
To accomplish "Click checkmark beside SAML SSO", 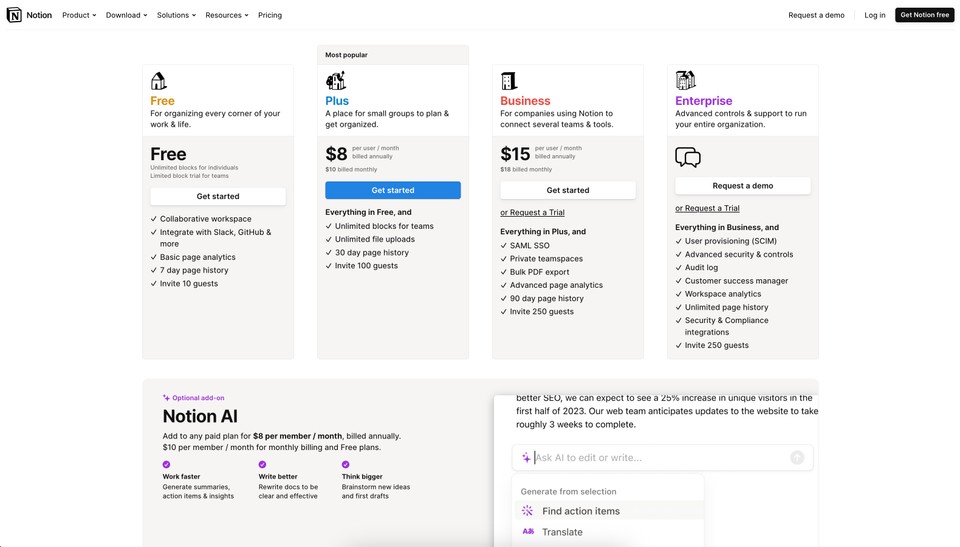I will pyautogui.click(x=504, y=246).
